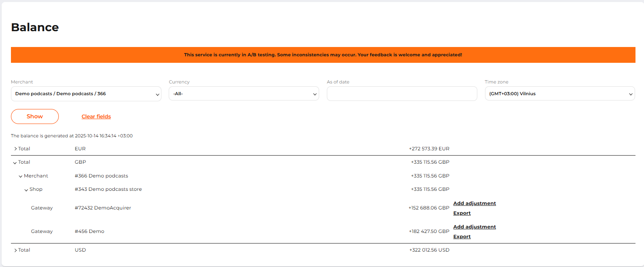
Task: Export the DemoAcquirer gateway balance
Action: click(x=462, y=213)
